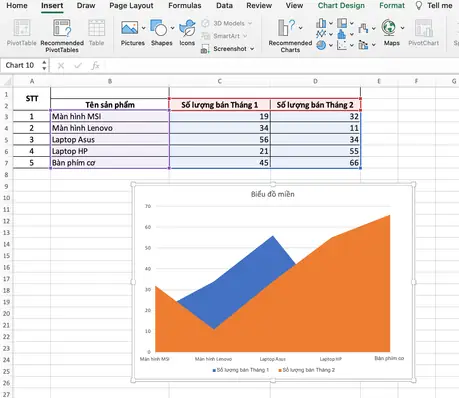
Task: Switch to the Chart Design tab
Action: coord(341,6)
